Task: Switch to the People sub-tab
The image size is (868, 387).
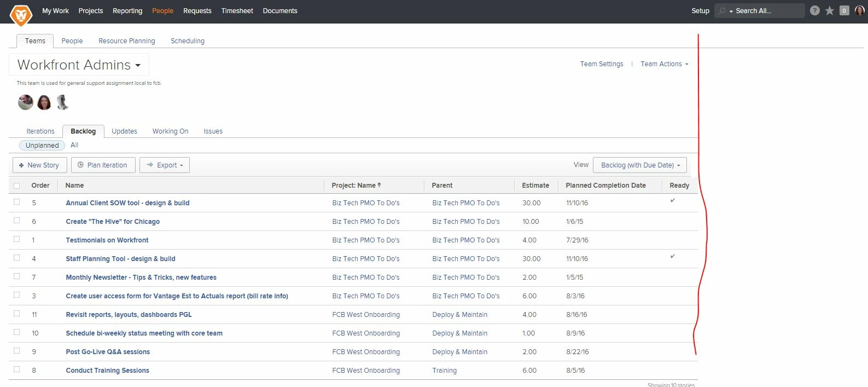Action: (72, 41)
